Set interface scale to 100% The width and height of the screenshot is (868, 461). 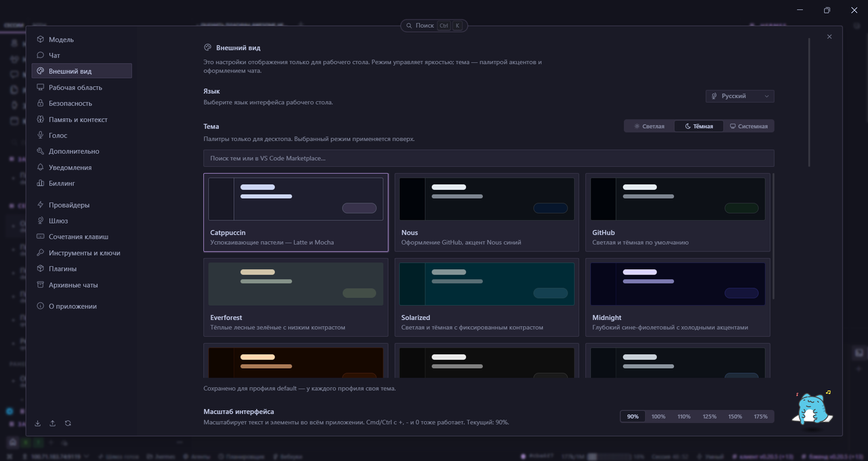[658, 416]
